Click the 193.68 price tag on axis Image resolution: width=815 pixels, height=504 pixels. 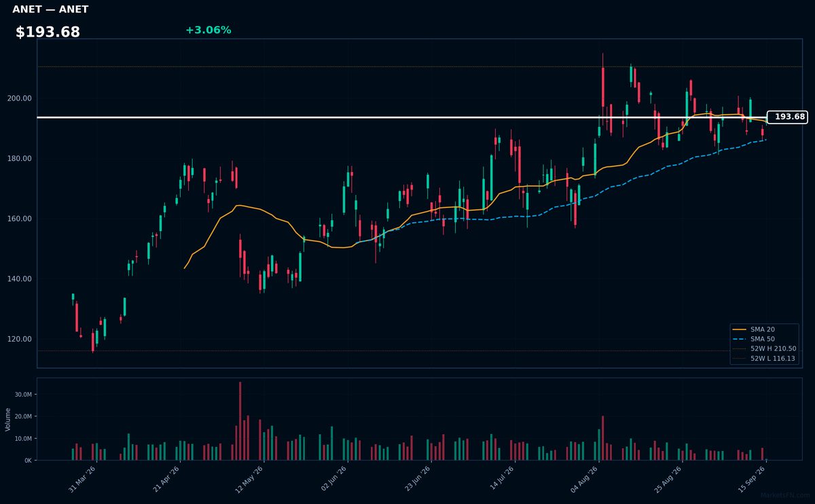click(787, 117)
